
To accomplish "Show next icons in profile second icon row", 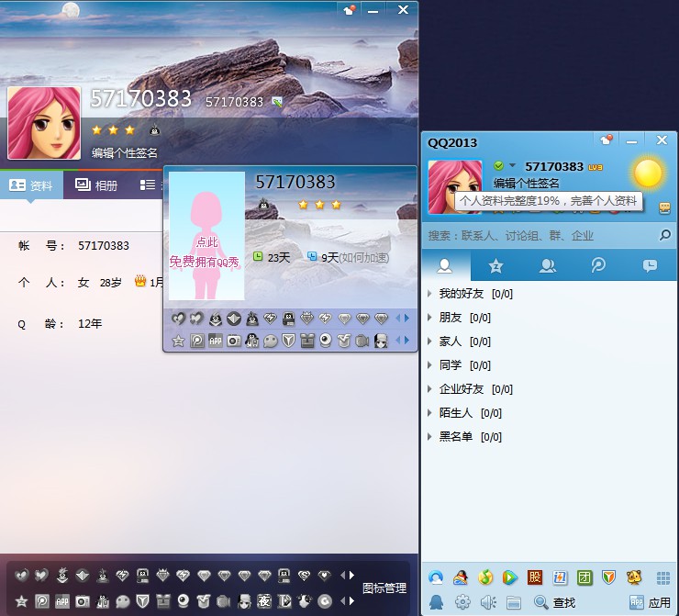I will pos(352,600).
